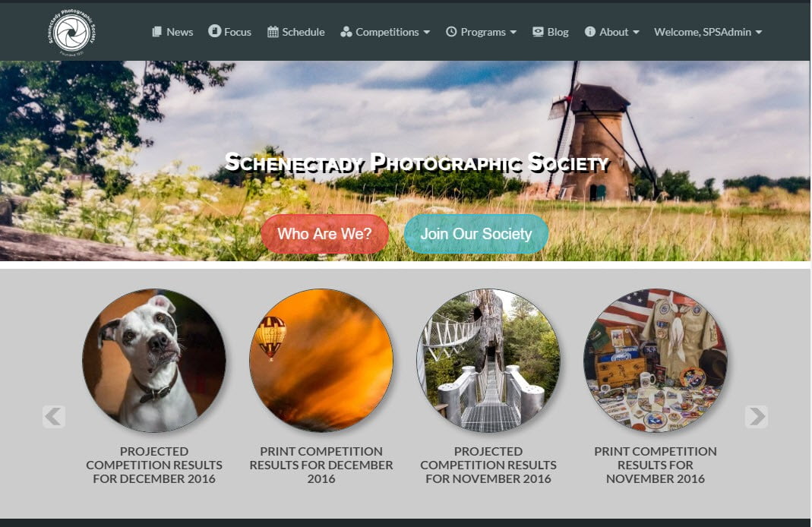The height and width of the screenshot is (527, 812).
Task: Advance carousel with the right arrow
Action: pos(756,416)
